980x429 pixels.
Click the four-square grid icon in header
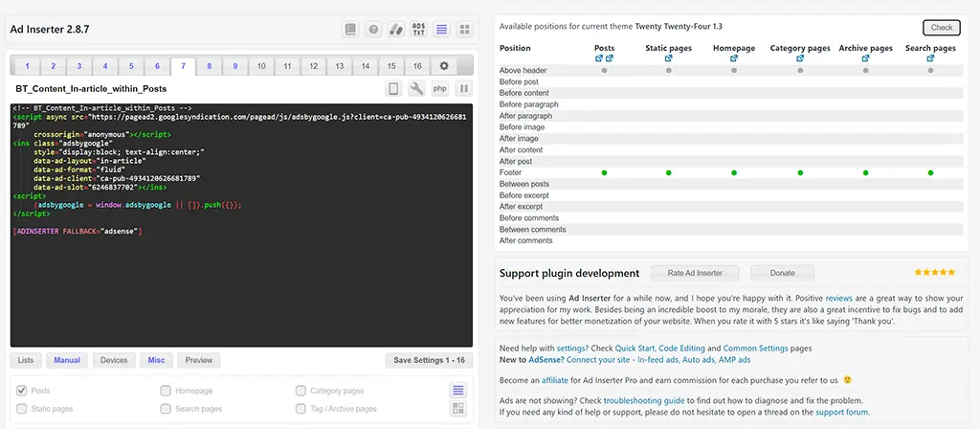pos(464,30)
